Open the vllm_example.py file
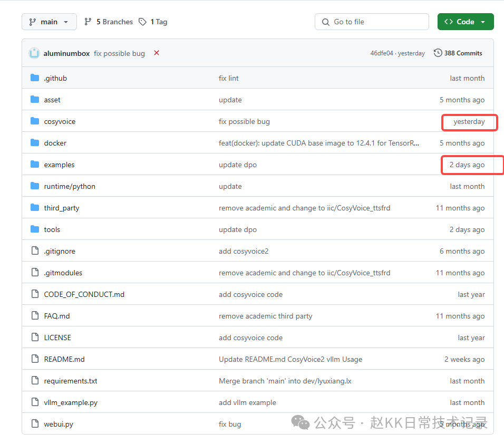The height and width of the screenshot is (443, 504). [x=71, y=402]
